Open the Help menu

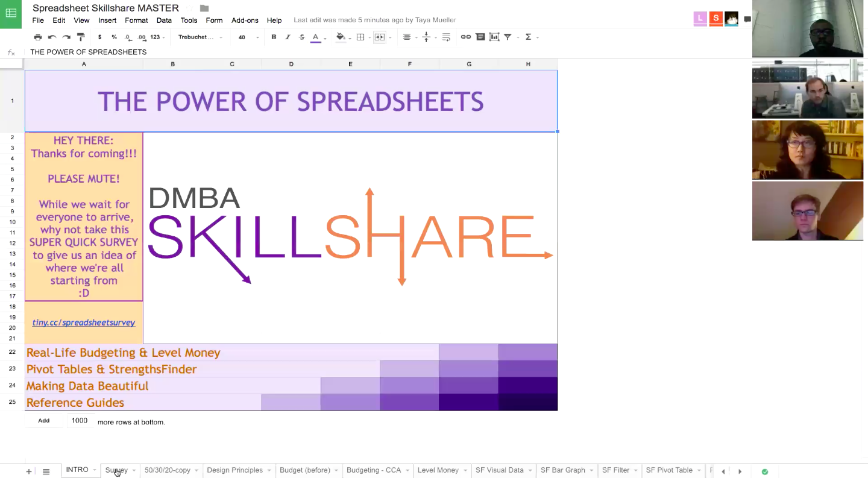[x=274, y=20]
